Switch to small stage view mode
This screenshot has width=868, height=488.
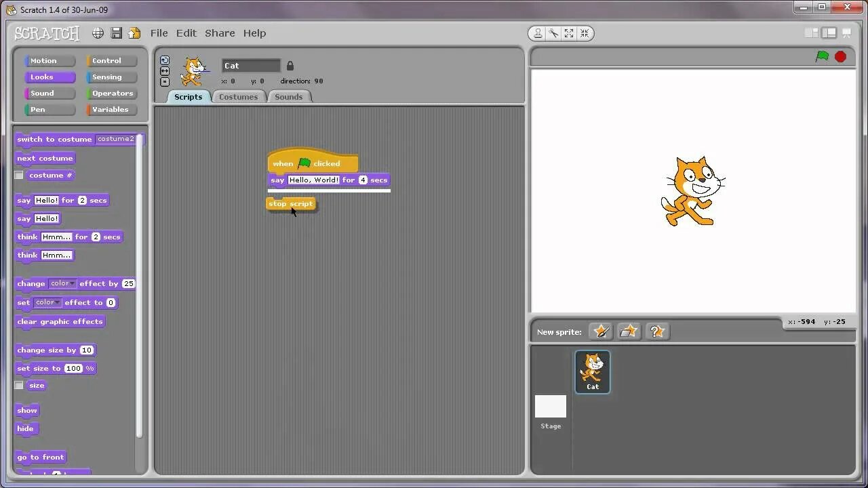tap(812, 33)
